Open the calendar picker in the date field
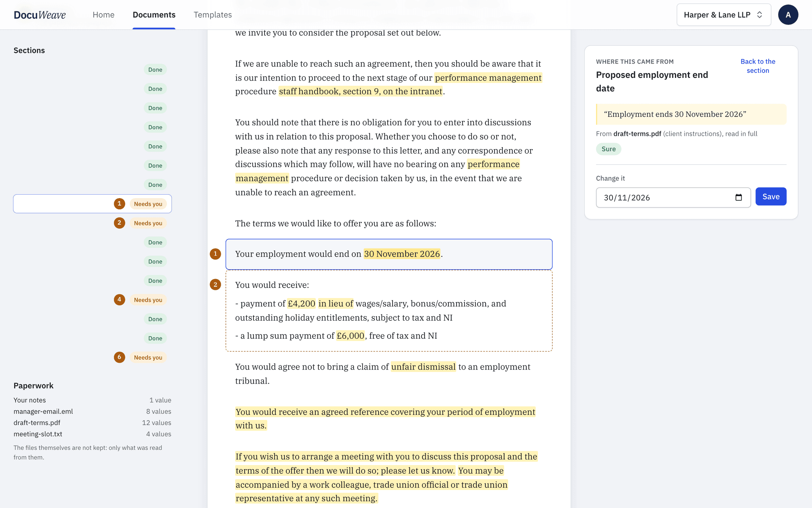The height and width of the screenshot is (508, 812). (739, 197)
